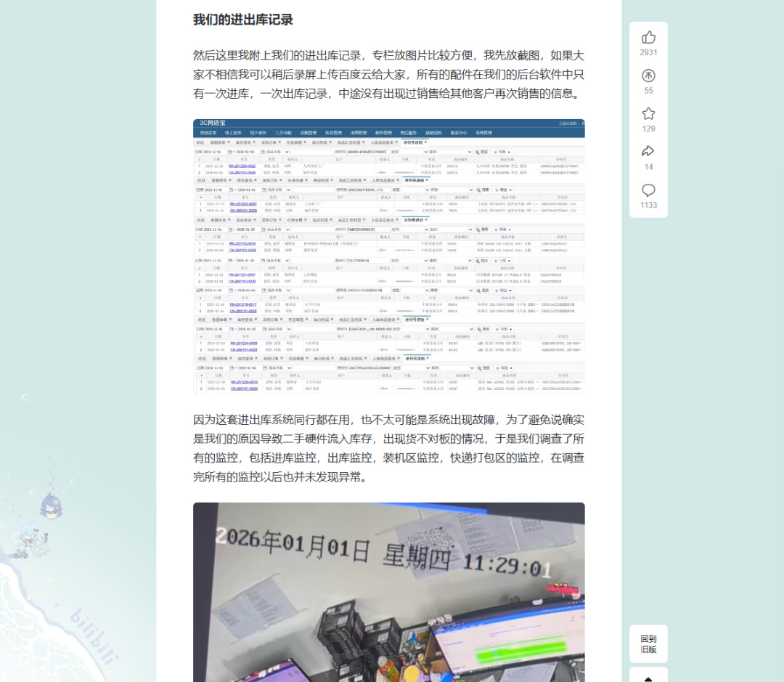Screen dimensions: 784x682
Task: Click the 回到旧版 button
Action: [648, 644]
